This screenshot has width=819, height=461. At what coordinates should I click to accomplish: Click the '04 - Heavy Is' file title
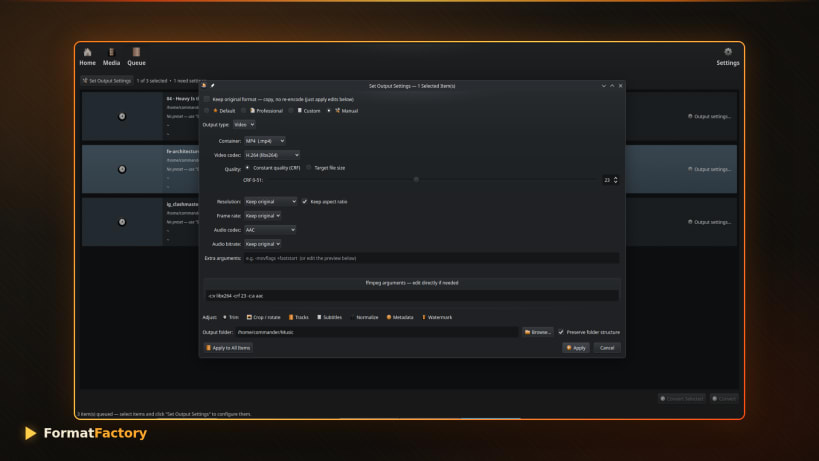click(x=182, y=99)
